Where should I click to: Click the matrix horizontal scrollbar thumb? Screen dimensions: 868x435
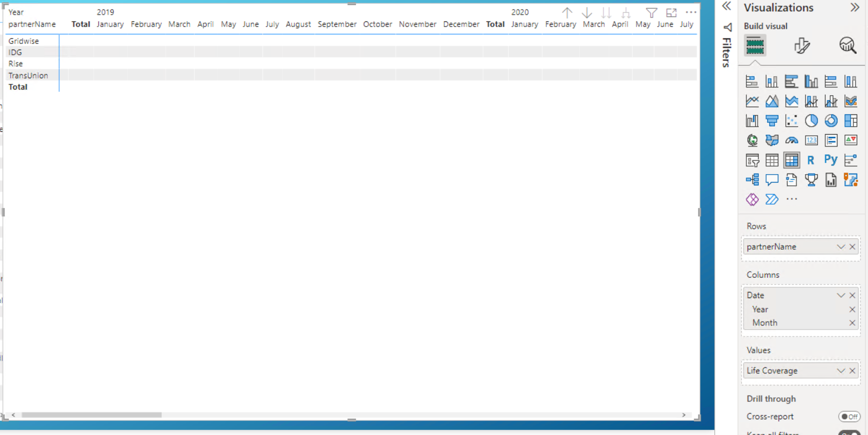point(91,415)
